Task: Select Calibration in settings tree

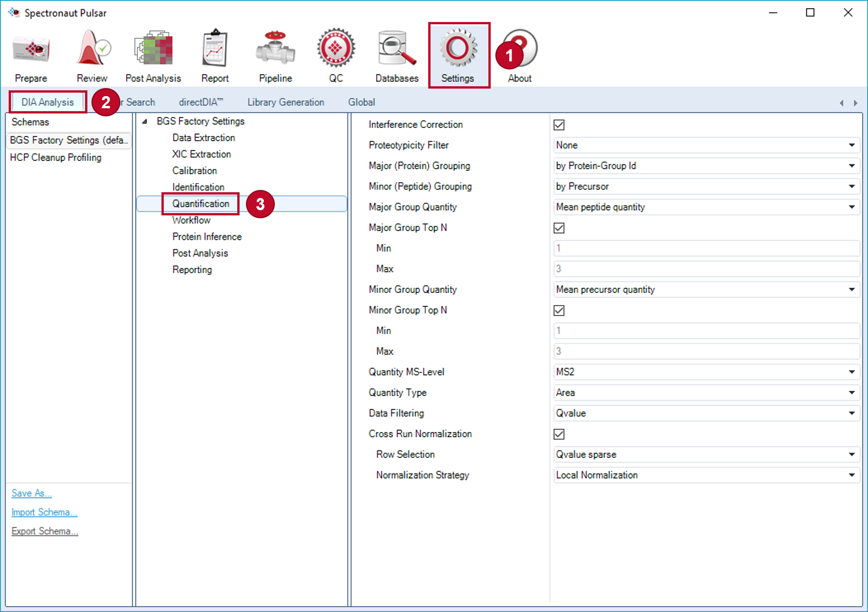Action: tap(194, 171)
